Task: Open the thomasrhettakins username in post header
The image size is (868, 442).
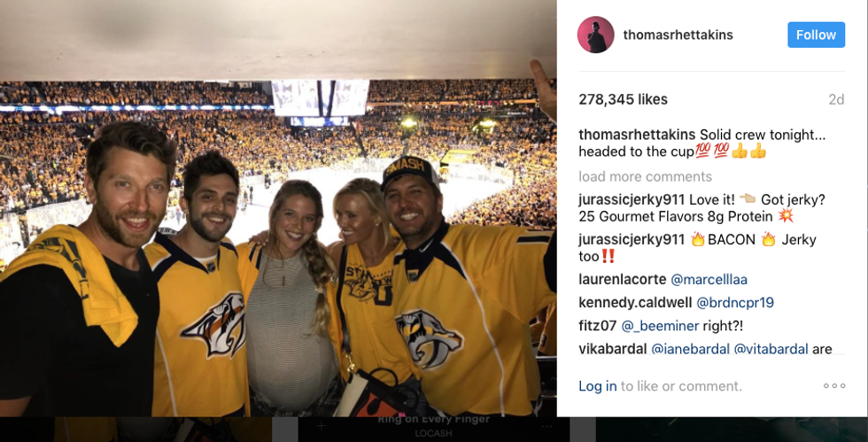Action: pos(678,35)
